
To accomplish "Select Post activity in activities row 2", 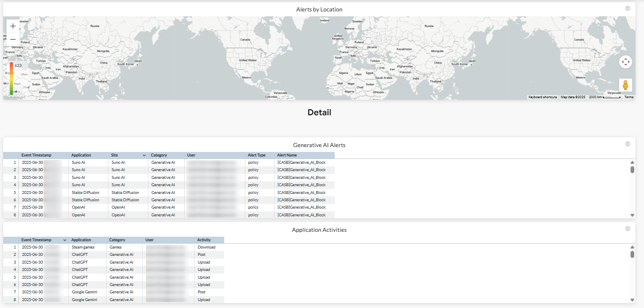I will tap(201, 255).
